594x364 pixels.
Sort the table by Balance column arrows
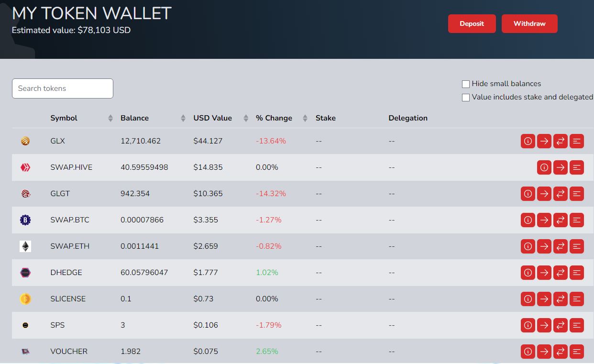coord(183,118)
